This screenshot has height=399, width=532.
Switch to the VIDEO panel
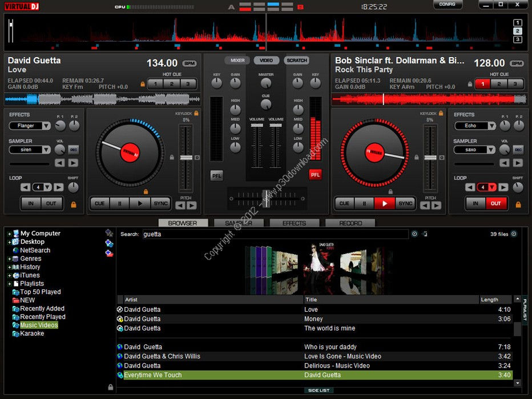pos(267,61)
